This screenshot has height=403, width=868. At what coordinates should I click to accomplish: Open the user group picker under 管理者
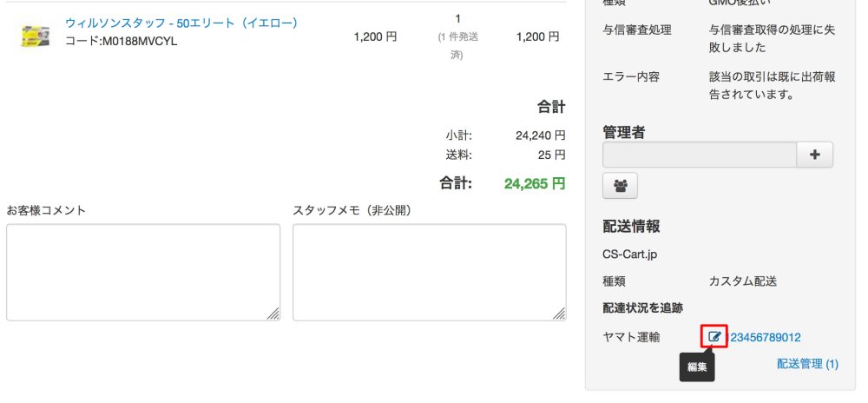click(x=620, y=185)
